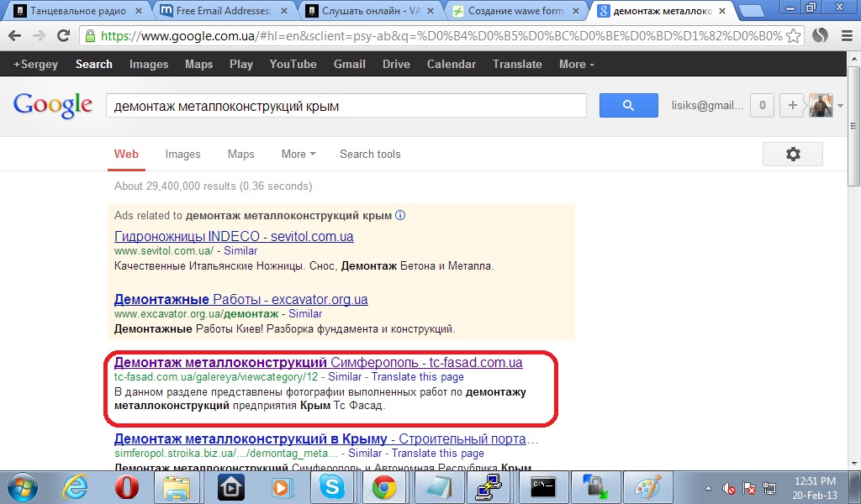Open the notepad taskbar icon
The height and width of the screenshot is (504, 861).
(439, 487)
